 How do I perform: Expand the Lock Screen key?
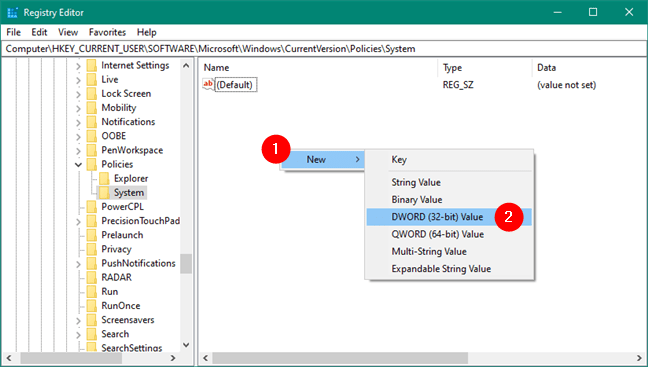pyautogui.click(x=79, y=94)
